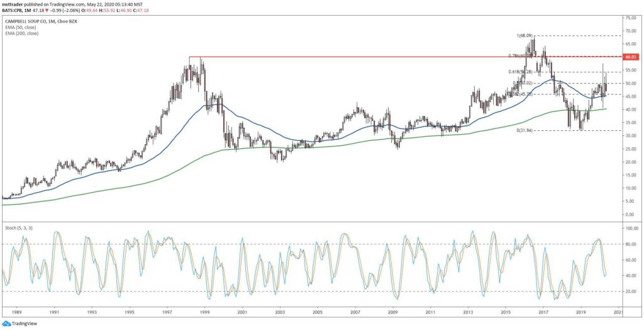Click 10.00 on the price axis

[x=631, y=188]
